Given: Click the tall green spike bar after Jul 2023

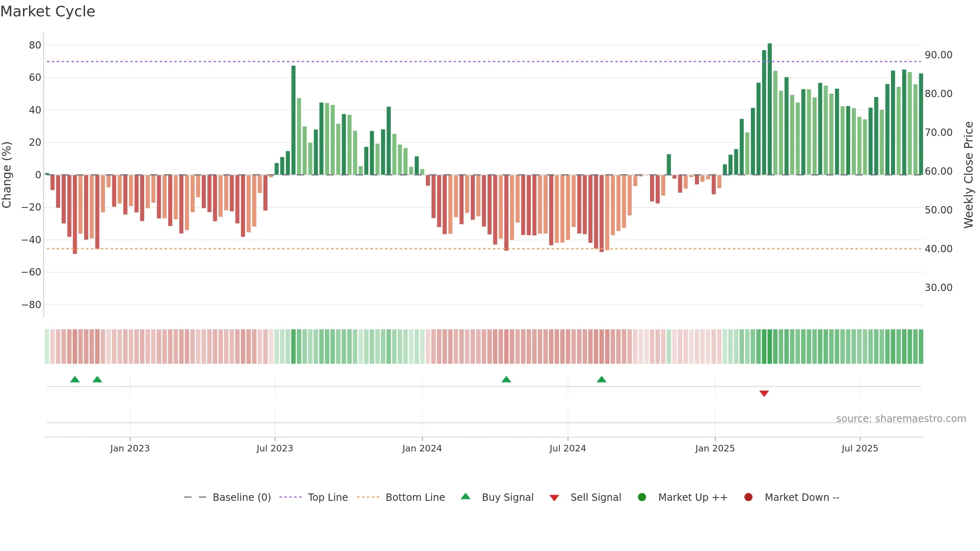Looking at the screenshot, I should (x=294, y=120).
